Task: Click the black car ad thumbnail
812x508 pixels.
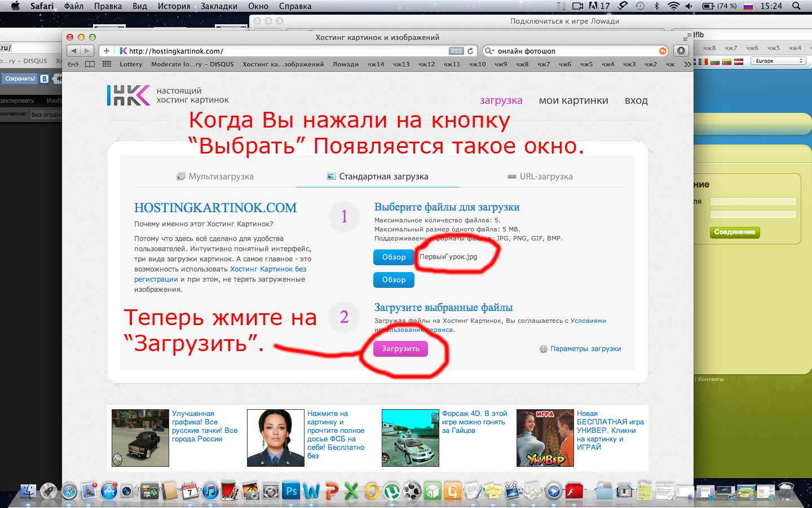Action: (x=140, y=438)
